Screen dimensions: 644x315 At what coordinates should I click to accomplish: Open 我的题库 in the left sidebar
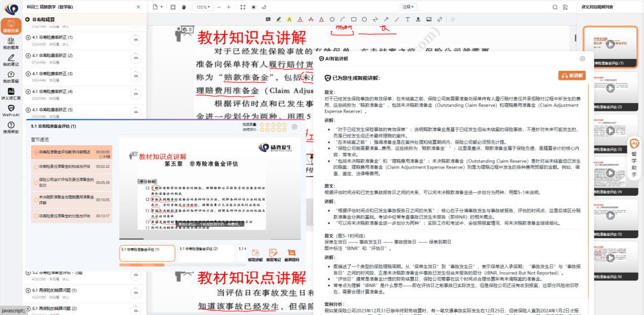pos(10,44)
